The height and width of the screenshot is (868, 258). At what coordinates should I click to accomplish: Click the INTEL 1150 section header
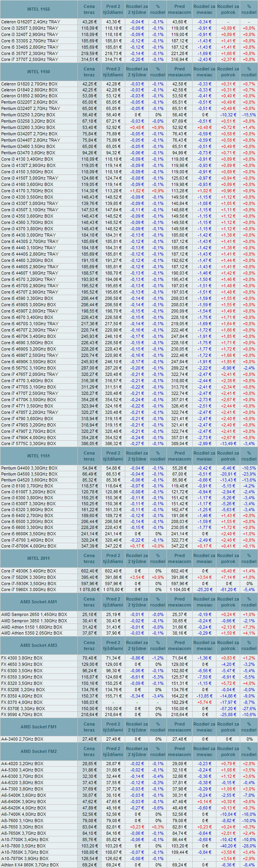(38, 72)
